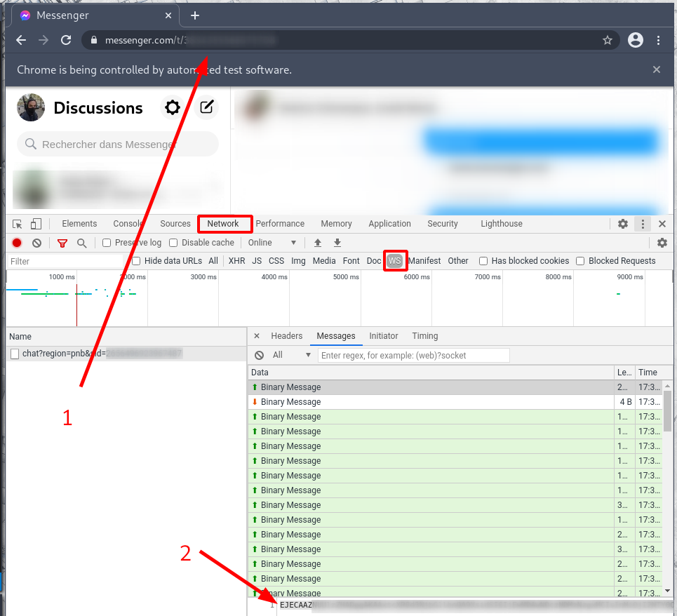
Task: Filter requests by Img
Action: [298, 261]
